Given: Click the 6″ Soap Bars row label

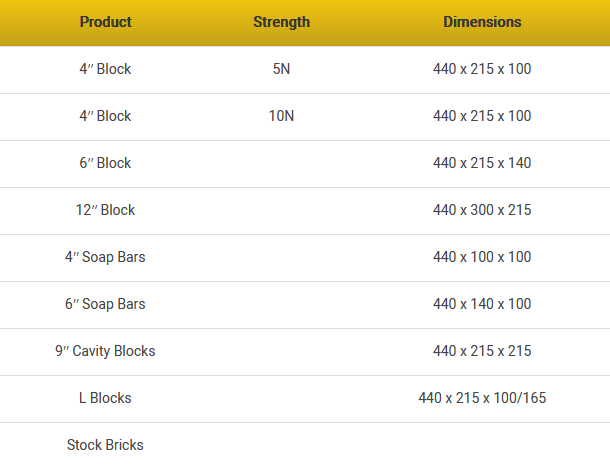Looking at the screenshot, I should [x=105, y=304].
